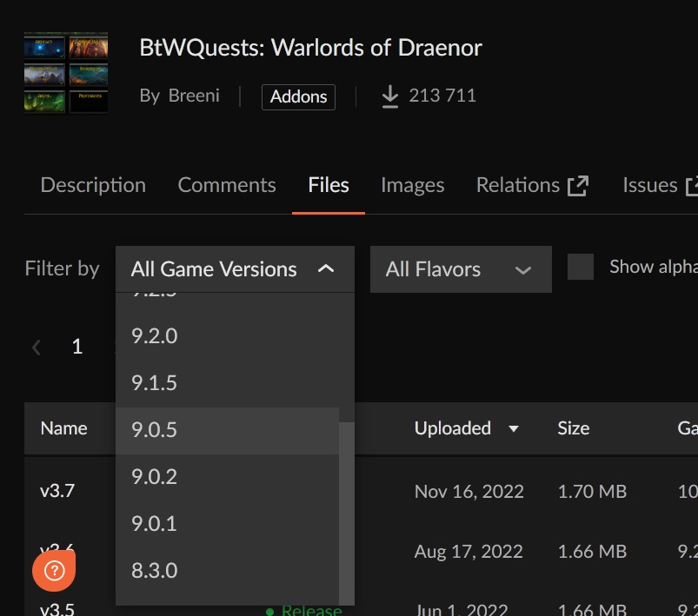Click the Nov 16, 2022 upload date

tap(469, 492)
